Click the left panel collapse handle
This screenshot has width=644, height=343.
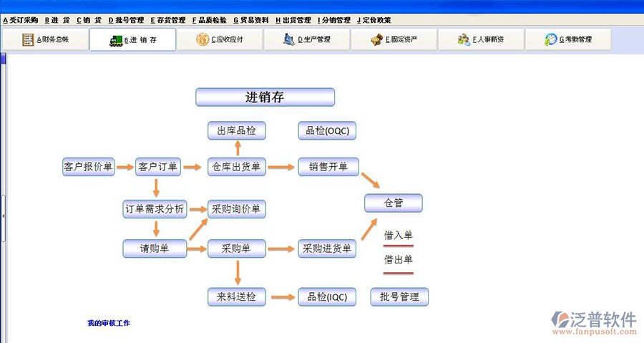point(3,215)
